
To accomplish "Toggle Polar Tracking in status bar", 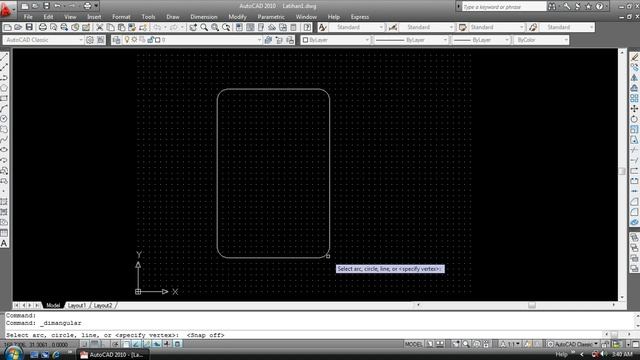I will [116, 344].
